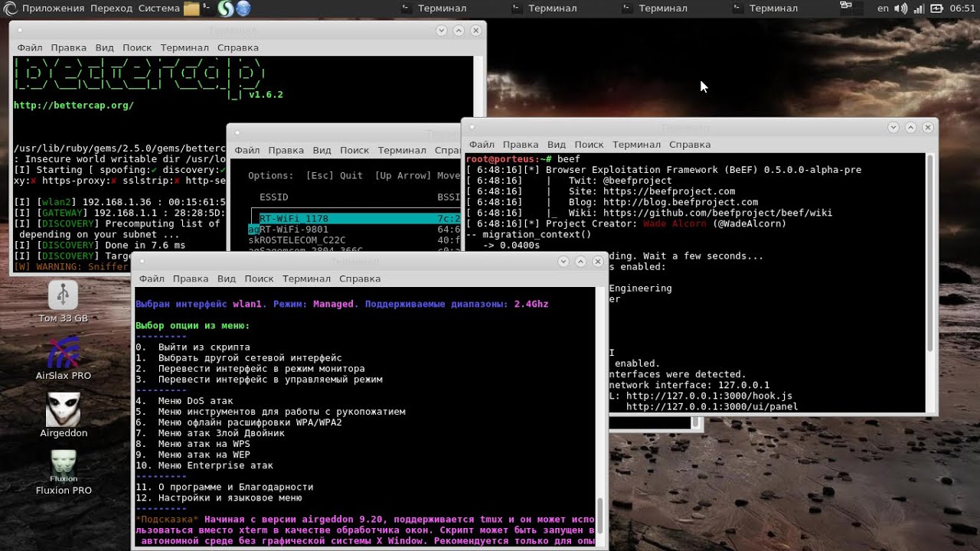Open Правка menu in the bettercap terminal
The width and height of the screenshot is (980, 551).
tap(69, 47)
